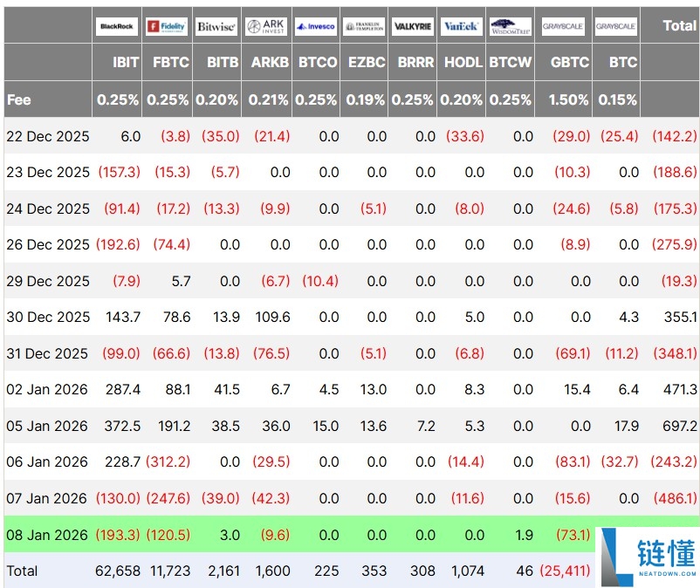Click the FBTC cumulative total 11,723
This screenshot has width=700, height=588.
coord(170,571)
